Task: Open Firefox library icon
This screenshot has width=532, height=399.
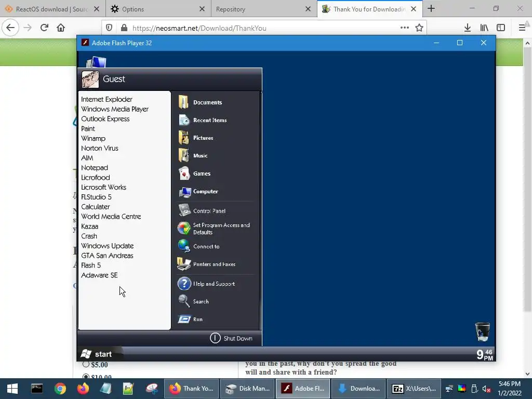Action: pos(484,28)
